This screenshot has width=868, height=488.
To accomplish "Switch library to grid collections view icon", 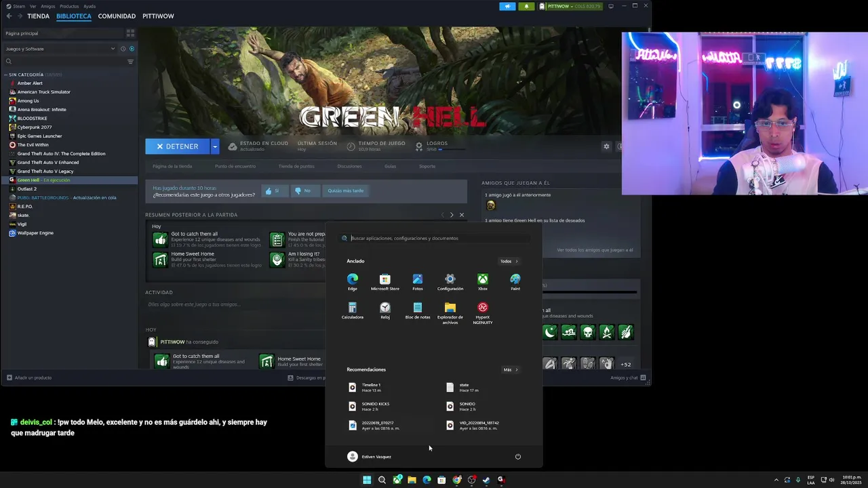I will pos(130,33).
